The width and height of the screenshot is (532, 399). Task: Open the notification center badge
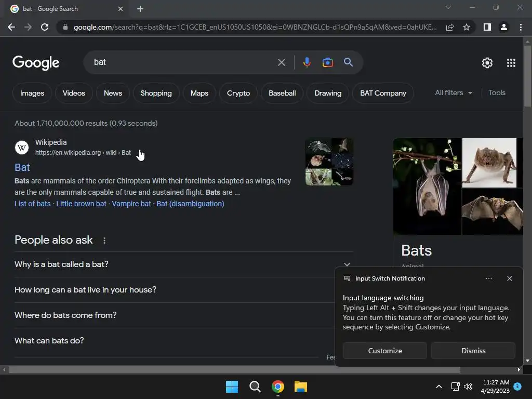[517, 387]
